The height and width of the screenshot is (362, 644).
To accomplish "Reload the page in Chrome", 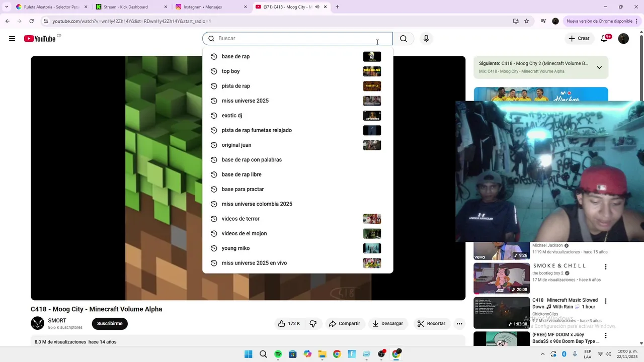I will 31,21.
